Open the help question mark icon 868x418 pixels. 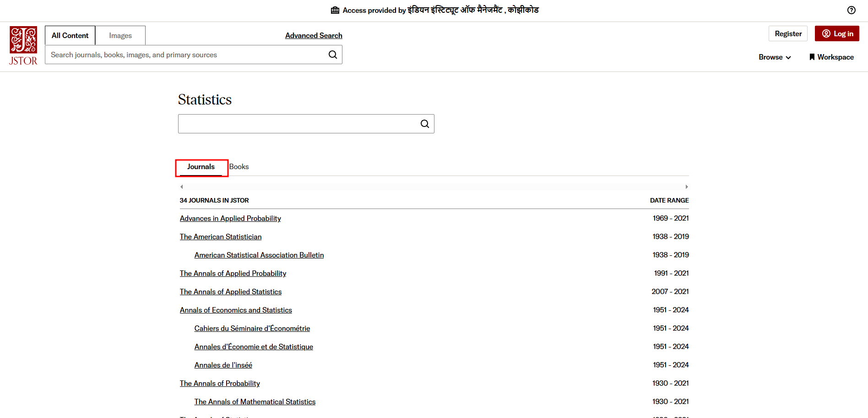click(852, 10)
